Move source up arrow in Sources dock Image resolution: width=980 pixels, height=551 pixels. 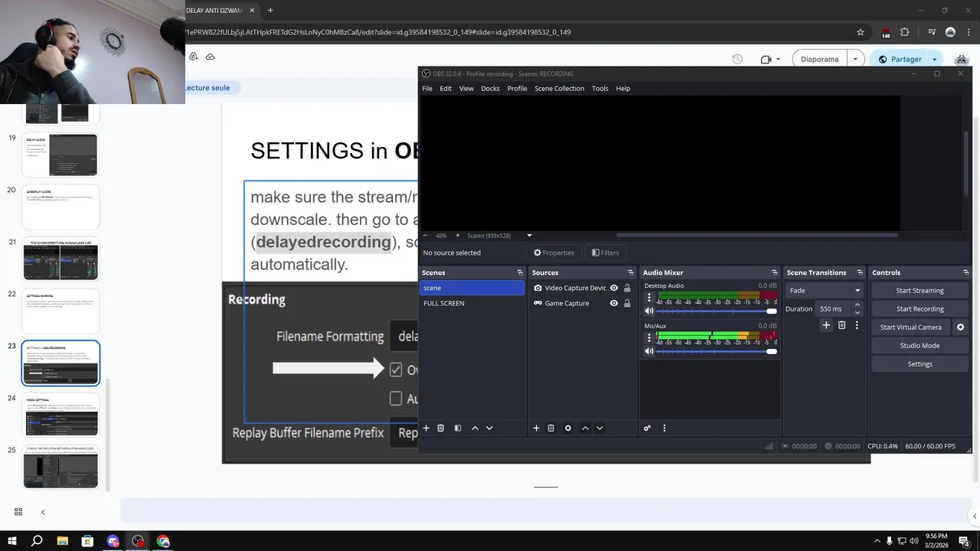pyautogui.click(x=585, y=429)
